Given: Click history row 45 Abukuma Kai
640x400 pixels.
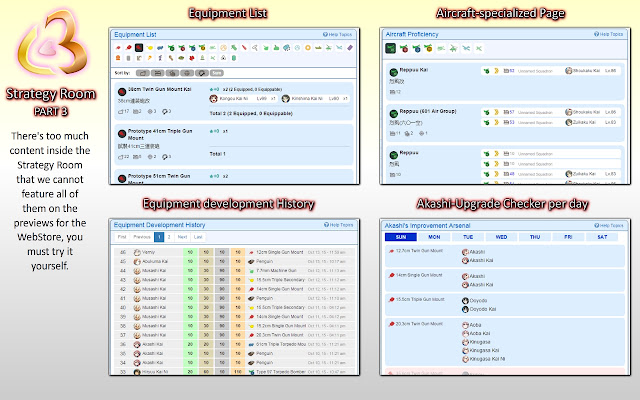Looking at the screenshot, I should (234, 262).
